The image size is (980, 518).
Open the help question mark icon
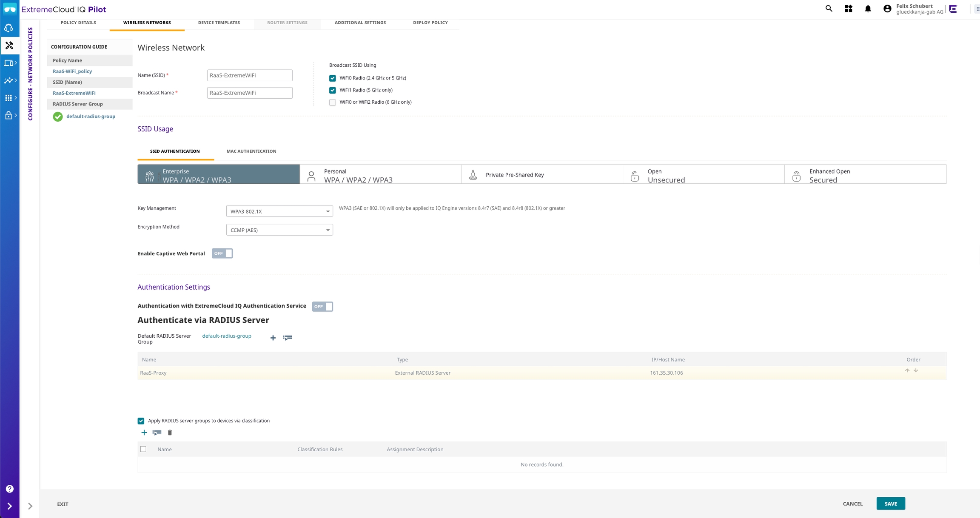[x=9, y=489]
